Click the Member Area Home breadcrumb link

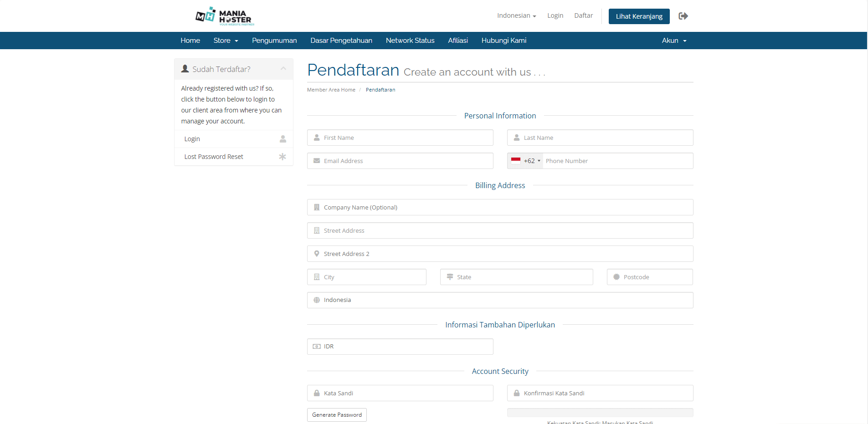pos(331,90)
